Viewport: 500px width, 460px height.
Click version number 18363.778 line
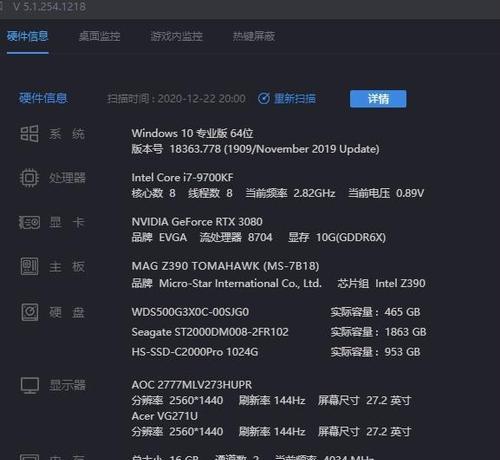pyautogui.click(x=255, y=149)
